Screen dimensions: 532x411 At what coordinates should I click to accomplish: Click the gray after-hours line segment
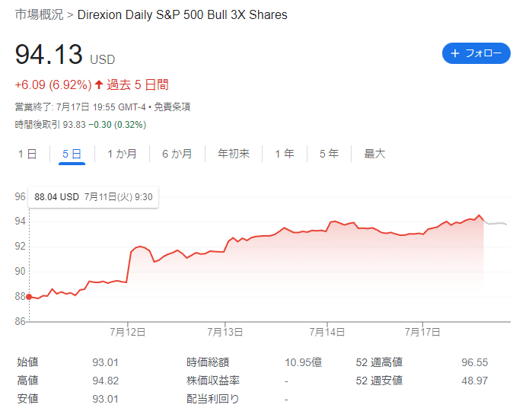tap(495, 223)
